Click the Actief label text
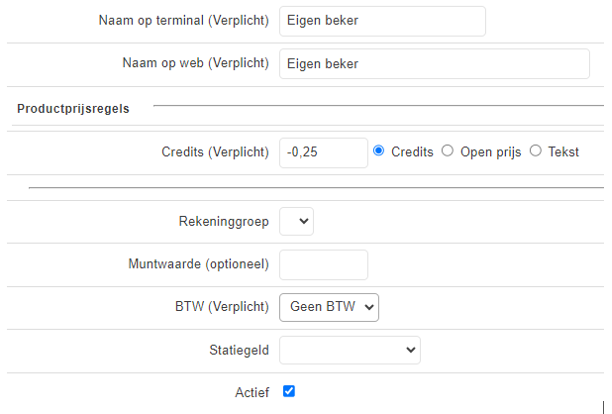Screen dimensions: 612x414 [251, 392]
